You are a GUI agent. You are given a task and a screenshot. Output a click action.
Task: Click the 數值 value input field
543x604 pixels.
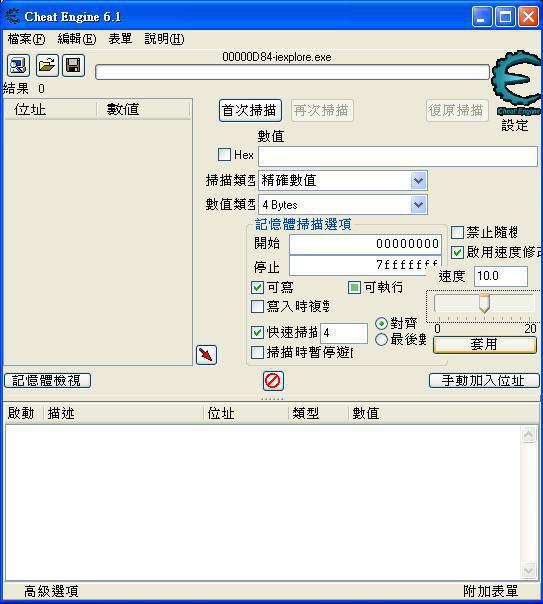(x=397, y=156)
